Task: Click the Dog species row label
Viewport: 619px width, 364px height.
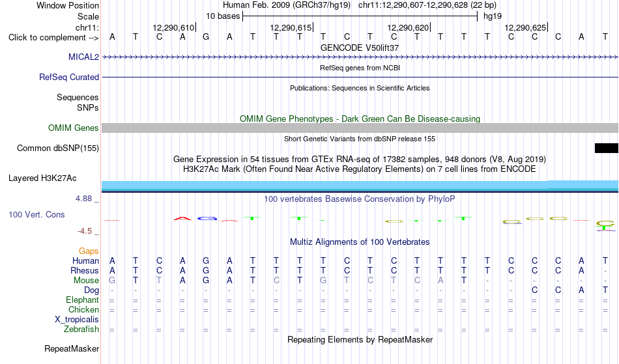Action: (x=91, y=290)
